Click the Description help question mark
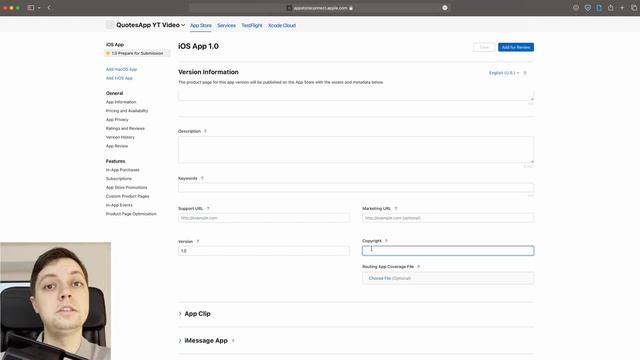640x360 pixels. tap(205, 131)
